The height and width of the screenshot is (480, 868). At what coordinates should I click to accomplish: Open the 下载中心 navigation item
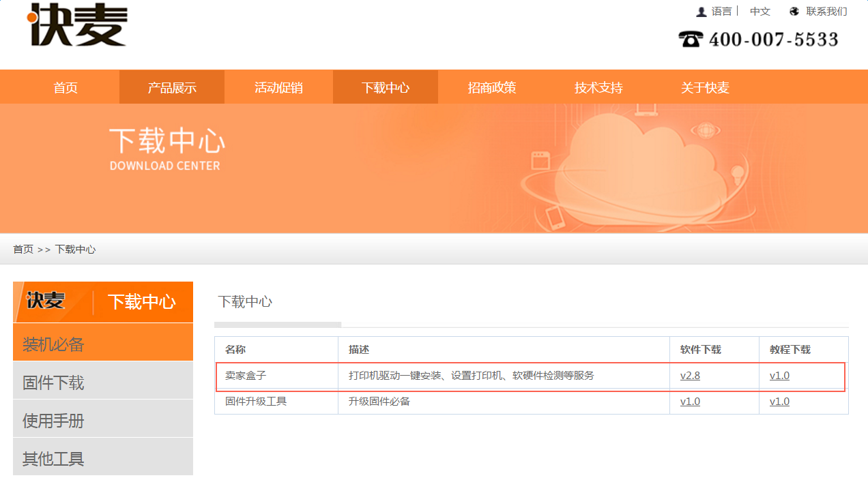pyautogui.click(x=386, y=87)
